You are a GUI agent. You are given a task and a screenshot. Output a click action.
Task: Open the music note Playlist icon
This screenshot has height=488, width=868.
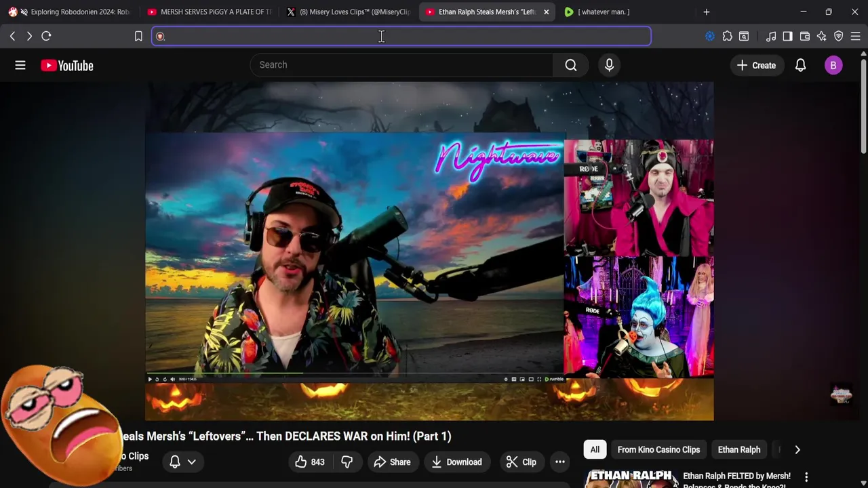(x=771, y=37)
